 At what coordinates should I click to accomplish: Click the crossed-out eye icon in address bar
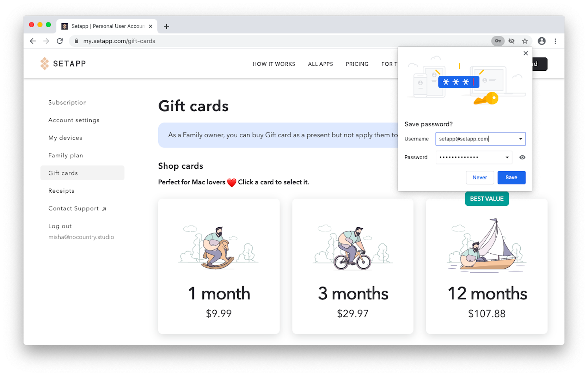pyautogui.click(x=511, y=41)
